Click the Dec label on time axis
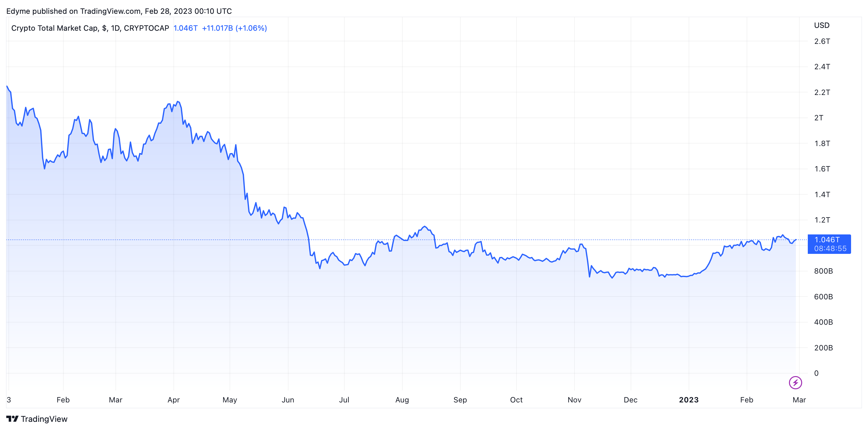This screenshot has width=868, height=430. coord(630,400)
